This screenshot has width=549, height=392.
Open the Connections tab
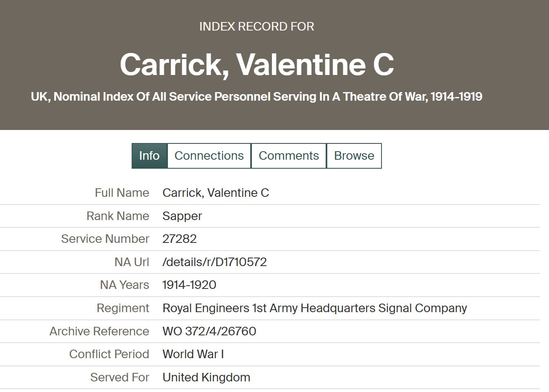(x=209, y=156)
